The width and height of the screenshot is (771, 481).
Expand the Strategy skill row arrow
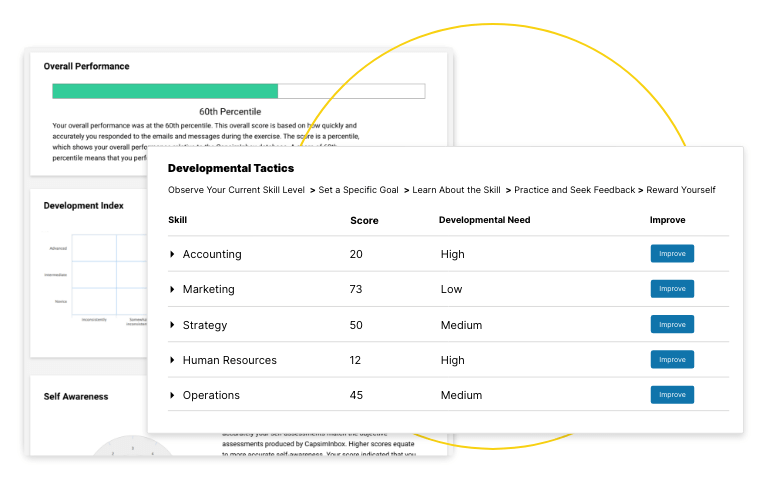pos(173,326)
